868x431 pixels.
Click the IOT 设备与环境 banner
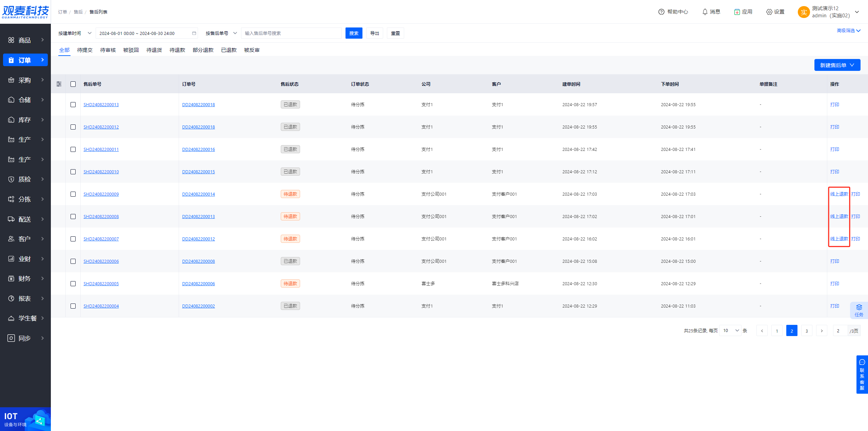[x=25, y=419]
